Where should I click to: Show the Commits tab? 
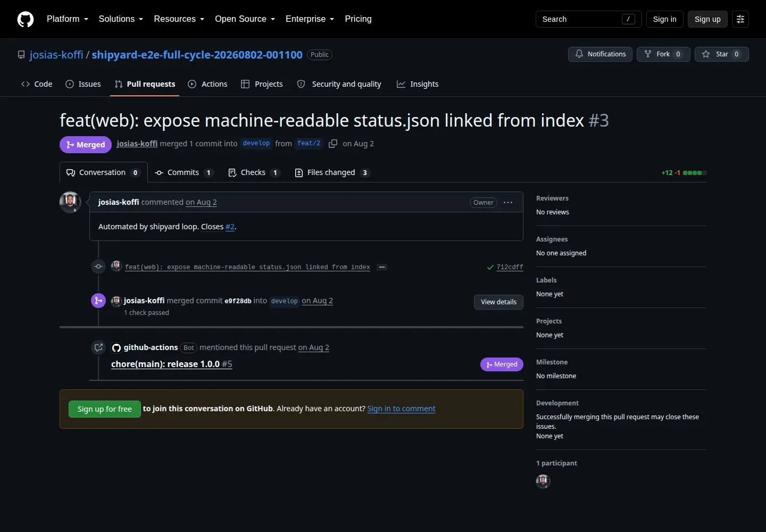click(184, 172)
